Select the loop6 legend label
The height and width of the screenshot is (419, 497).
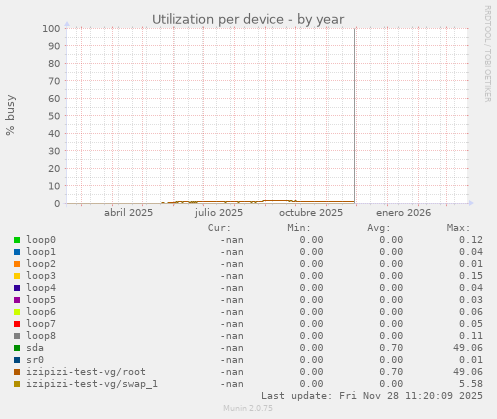point(41,312)
